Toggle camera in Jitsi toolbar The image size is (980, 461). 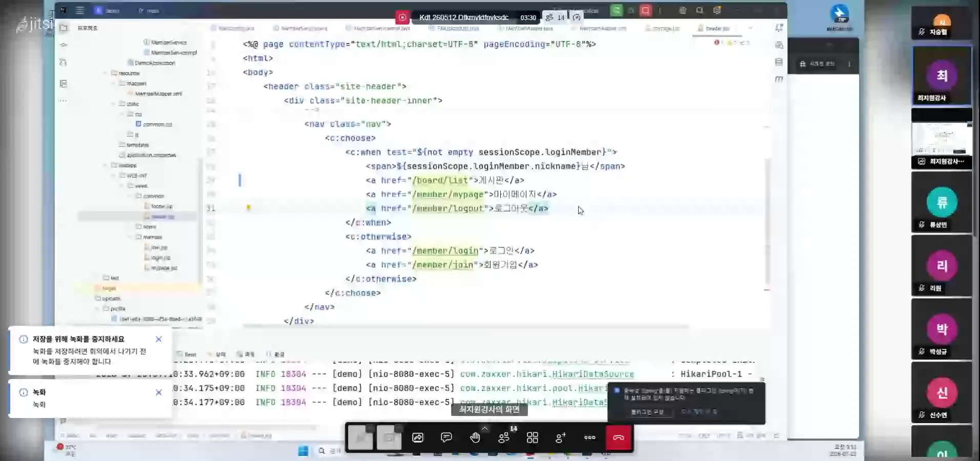tap(389, 437)
